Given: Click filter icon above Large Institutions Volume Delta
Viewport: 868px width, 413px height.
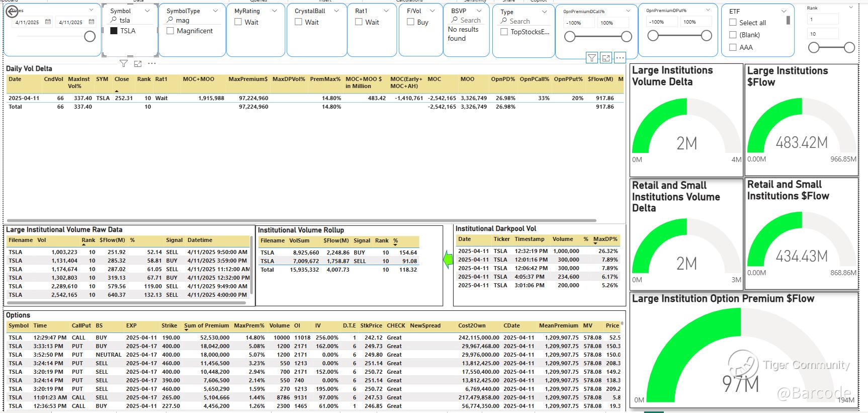Looking at the screenshot, I should pos(592,58).
